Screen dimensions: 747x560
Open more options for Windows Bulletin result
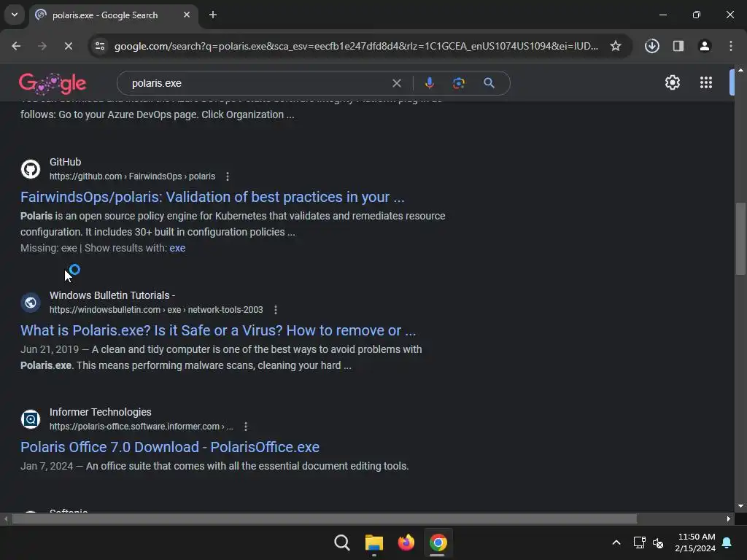tap(276, 310)
